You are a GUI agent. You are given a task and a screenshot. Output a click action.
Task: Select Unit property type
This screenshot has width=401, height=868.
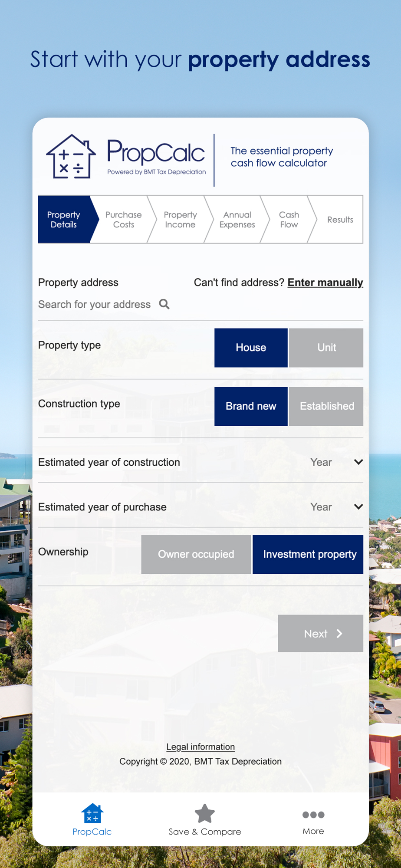(326, 348)
